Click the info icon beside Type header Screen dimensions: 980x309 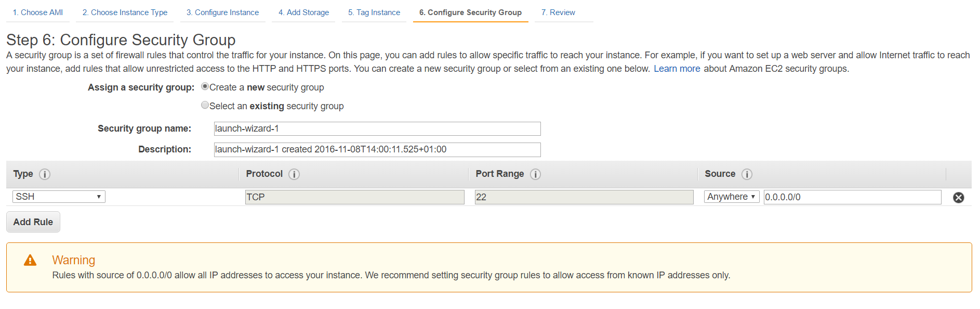coord(45,174)
